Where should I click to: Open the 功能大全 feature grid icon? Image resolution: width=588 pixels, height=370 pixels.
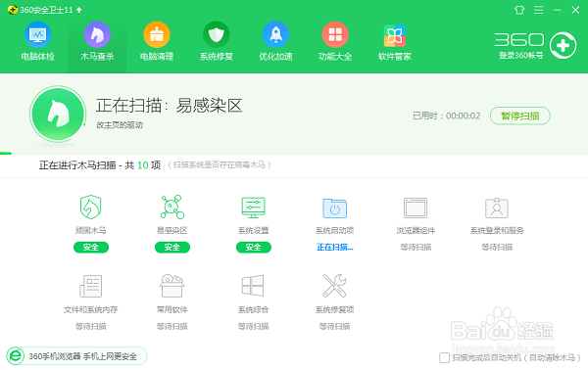335,35
